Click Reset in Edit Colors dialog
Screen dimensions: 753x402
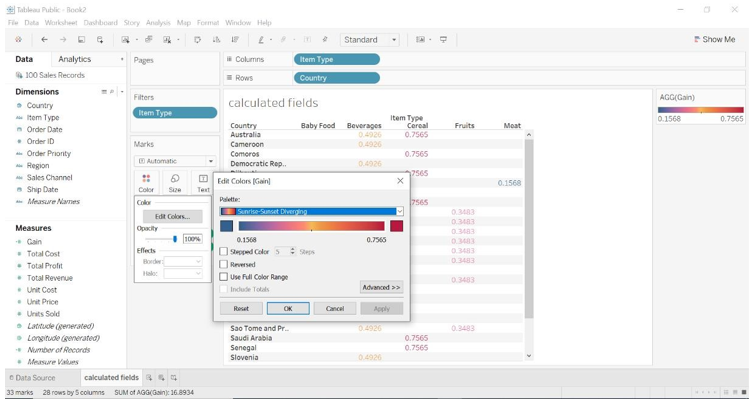[x=241, y=308]
